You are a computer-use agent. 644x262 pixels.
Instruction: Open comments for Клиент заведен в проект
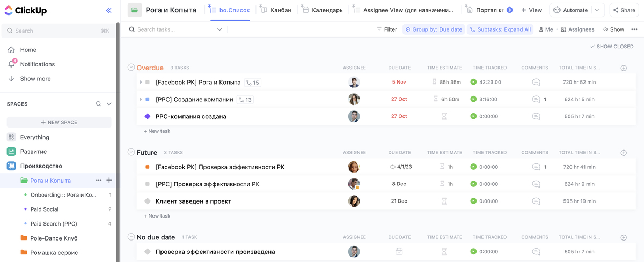click(x=536, y=201)
